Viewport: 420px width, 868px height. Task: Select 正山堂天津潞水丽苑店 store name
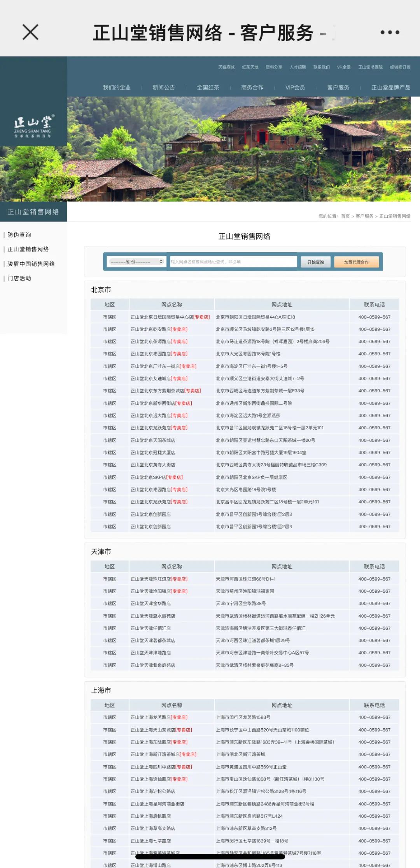click(153, 616)
